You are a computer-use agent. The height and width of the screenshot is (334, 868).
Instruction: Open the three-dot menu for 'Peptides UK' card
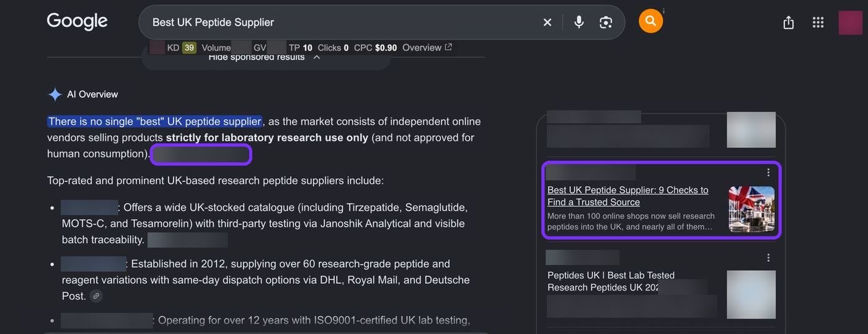coord(768,258)
